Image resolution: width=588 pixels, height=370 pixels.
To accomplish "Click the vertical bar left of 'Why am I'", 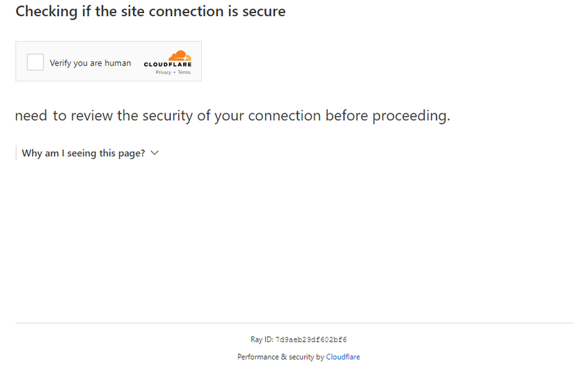I will pos(16,153).
